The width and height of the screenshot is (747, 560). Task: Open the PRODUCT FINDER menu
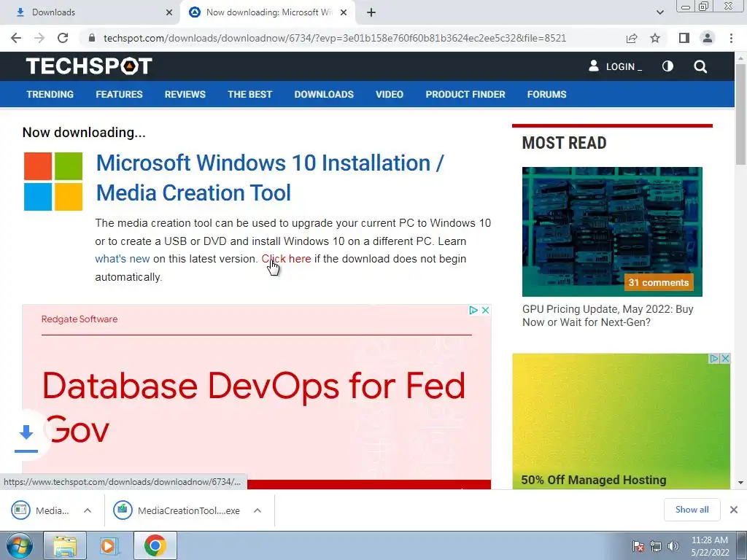465,94
